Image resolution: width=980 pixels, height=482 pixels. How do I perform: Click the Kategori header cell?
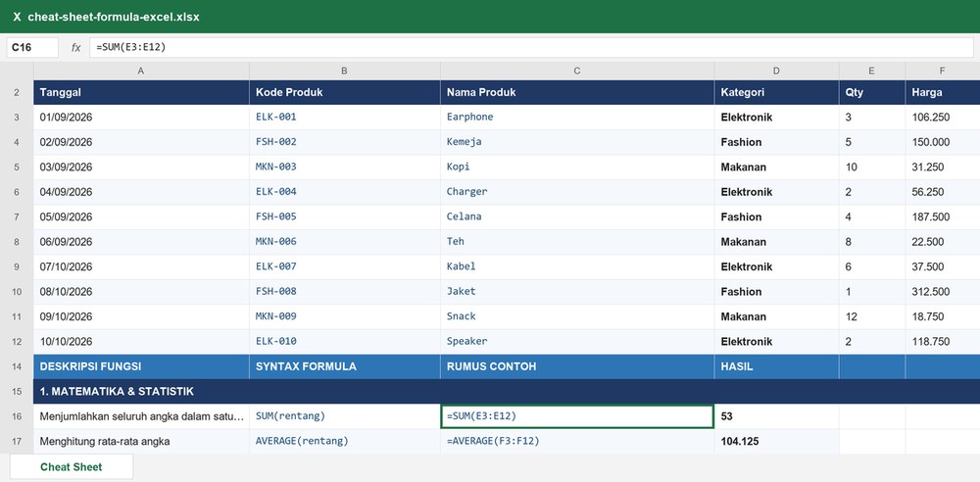click(x=776, y=92)
